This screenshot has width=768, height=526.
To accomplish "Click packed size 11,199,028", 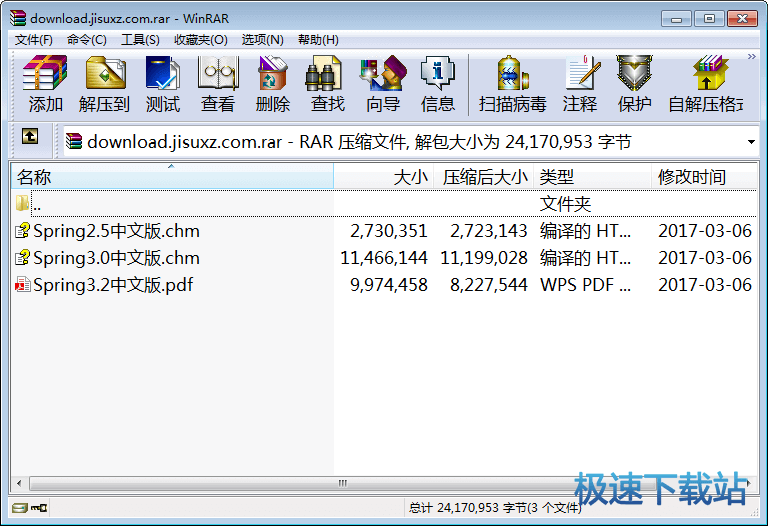I will [x=484, y=258].
